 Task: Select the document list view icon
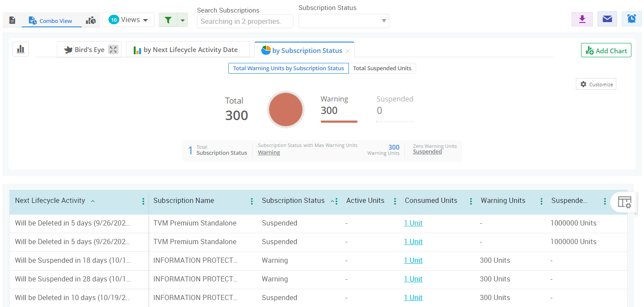pos(11,20)
